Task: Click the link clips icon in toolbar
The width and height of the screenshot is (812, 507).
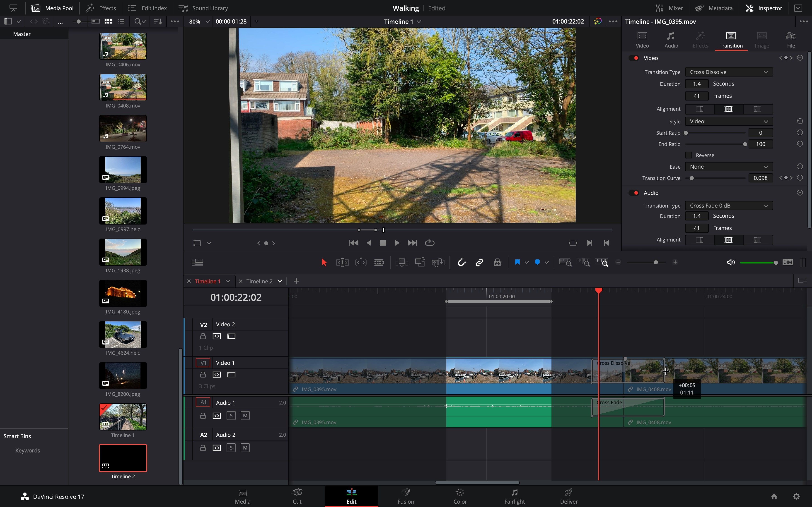Action: coord(479,262)
